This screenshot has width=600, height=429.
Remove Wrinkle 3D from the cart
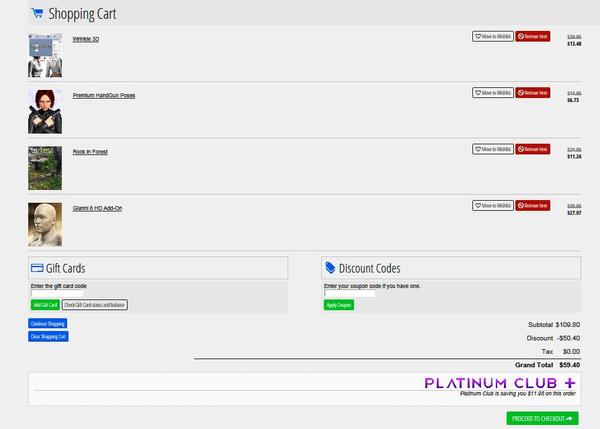[x=532, y=36]
